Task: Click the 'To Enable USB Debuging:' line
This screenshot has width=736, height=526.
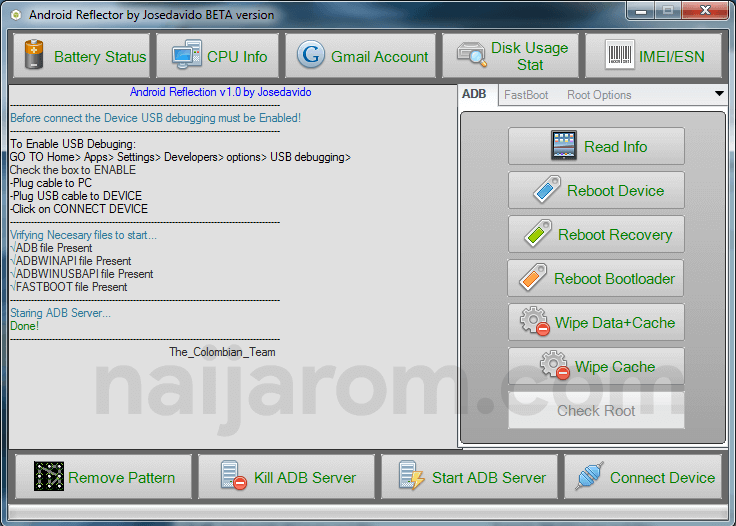Action: pyautogui.click(x=73, y=144)
